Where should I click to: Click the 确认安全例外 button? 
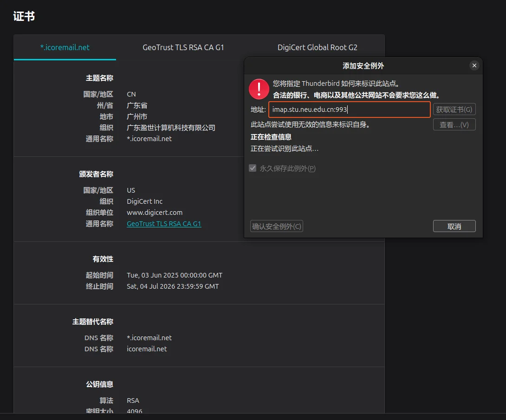(276, 226)
